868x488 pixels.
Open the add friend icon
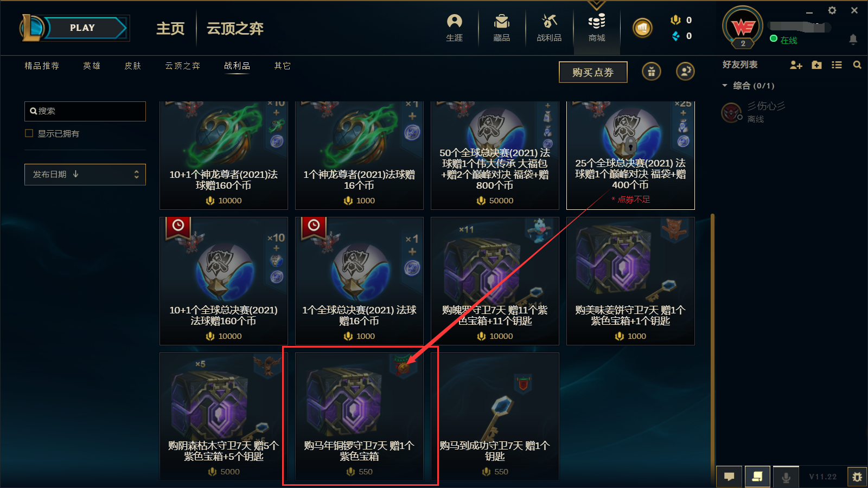(796, 65)
